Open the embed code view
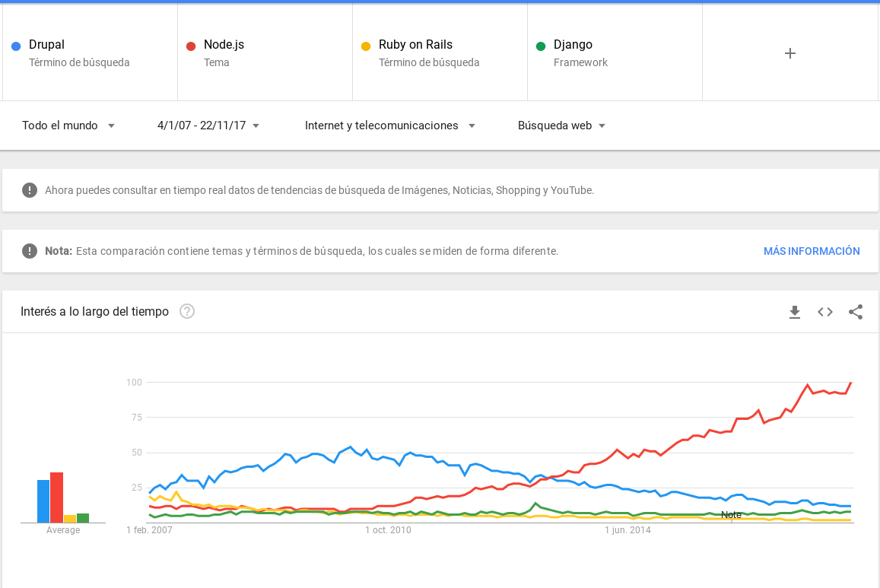The image size is (880, 588). coord(824,312)
